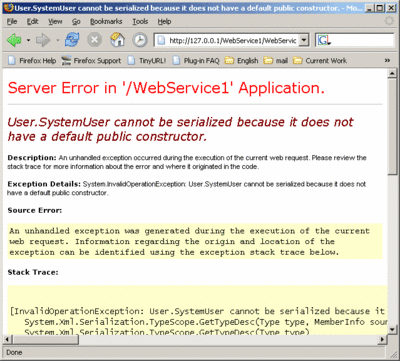
Task: Open the Firefox Help bookmark
Action: coord(32,61)
